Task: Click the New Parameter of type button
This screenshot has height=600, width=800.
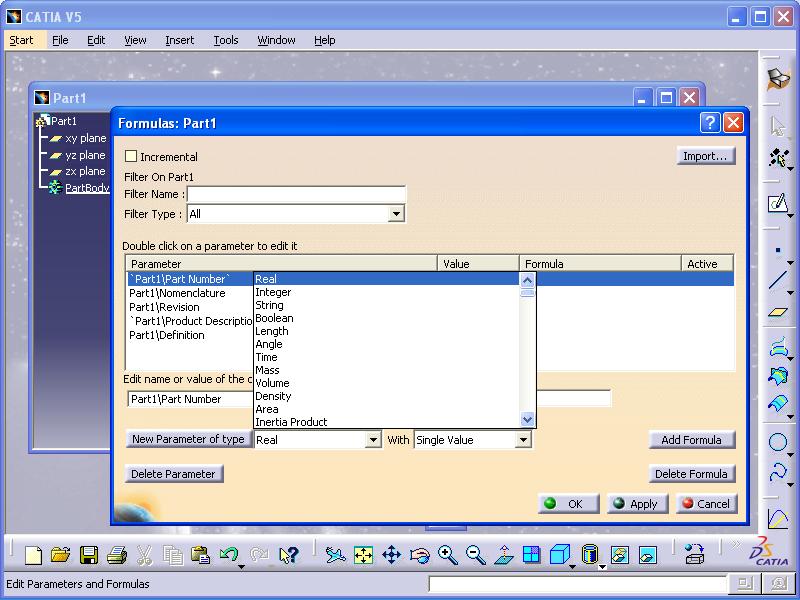Action: point(188,439)
